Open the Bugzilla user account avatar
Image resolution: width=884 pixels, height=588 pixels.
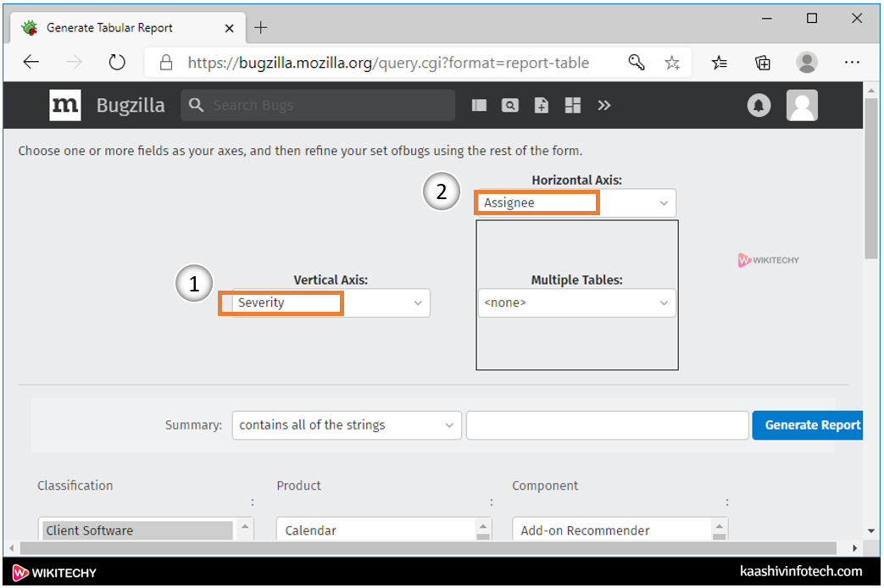(802, 105)
